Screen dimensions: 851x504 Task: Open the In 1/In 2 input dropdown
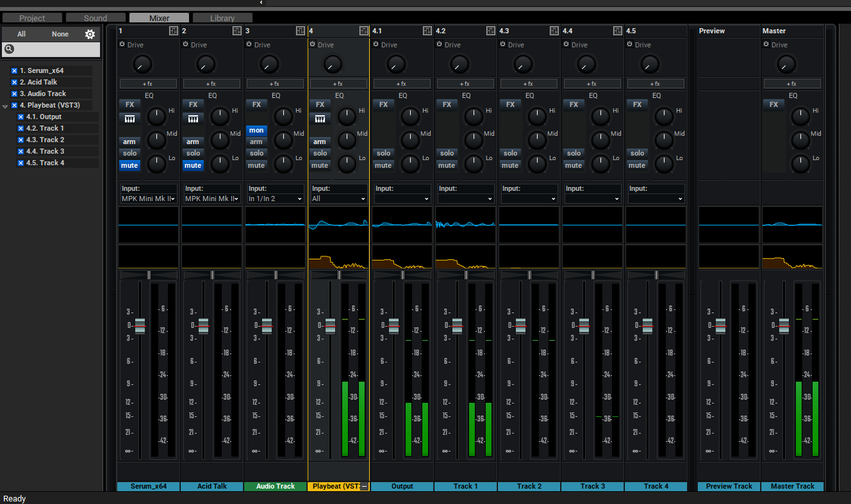[276, 199]
